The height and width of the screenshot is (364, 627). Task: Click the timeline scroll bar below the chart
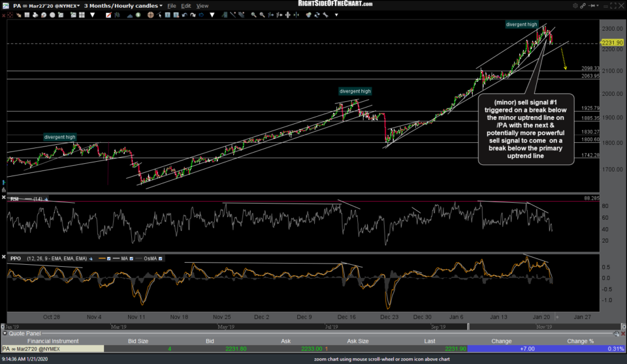[313, 325]
